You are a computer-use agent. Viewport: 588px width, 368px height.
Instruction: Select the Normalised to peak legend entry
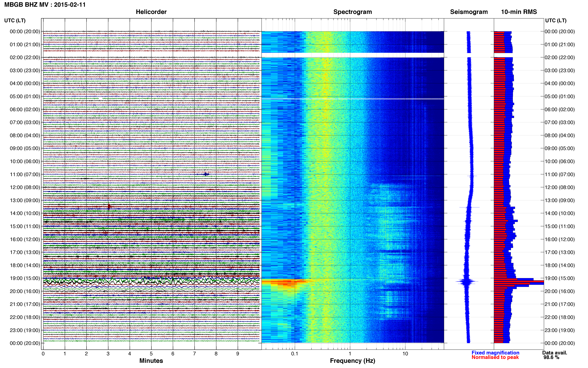[x=495, y=357]
